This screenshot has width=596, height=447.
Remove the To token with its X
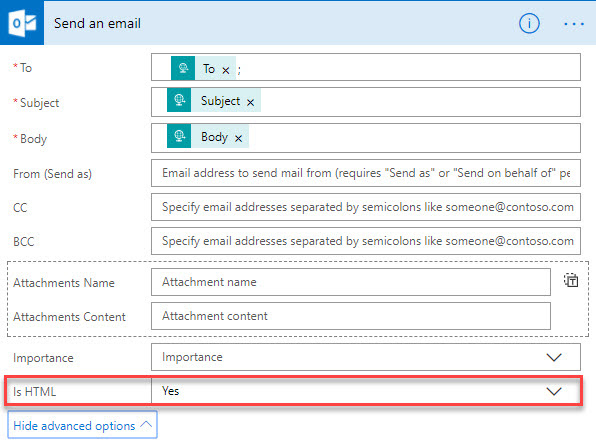pyautogui.click(x=226, y=70)
